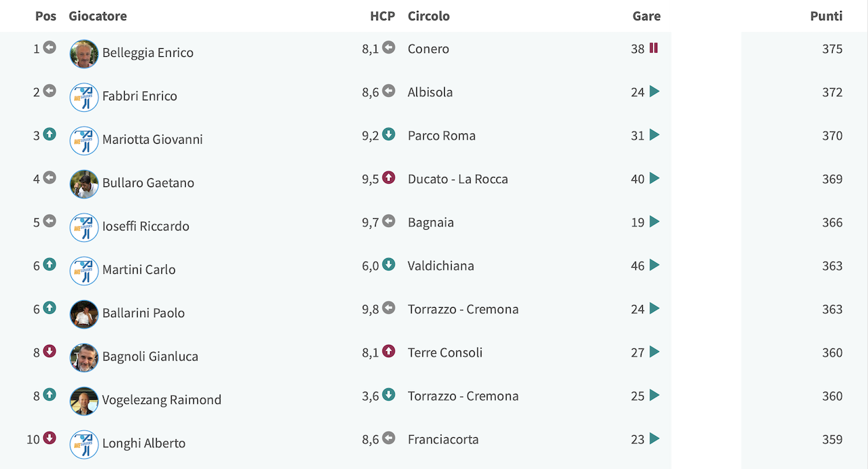868x469 pixels.
Task: Click the pause icon next to Belleggia Enrico's gare
Action: coord(654,48)
